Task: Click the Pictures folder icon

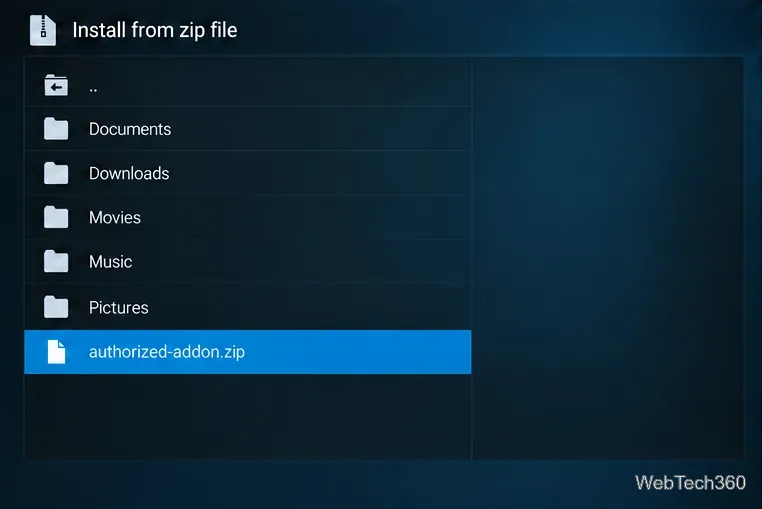Action: pos(56,307)
